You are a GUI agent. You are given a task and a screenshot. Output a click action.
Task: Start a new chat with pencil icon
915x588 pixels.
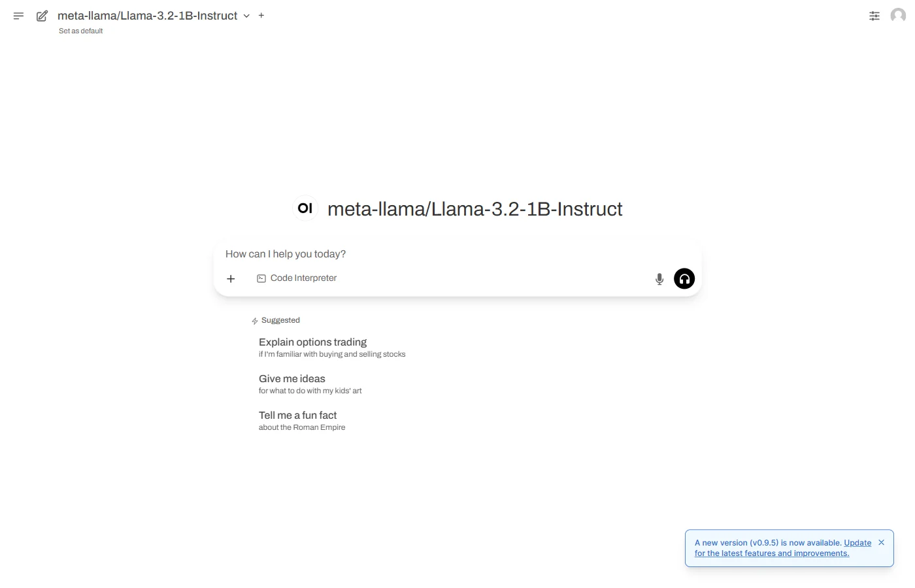click(42, 16)
